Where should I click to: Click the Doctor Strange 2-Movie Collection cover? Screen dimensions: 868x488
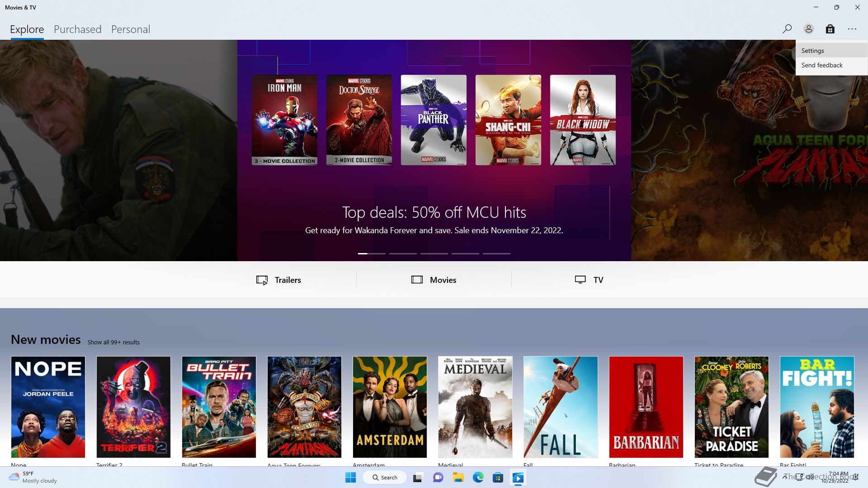(359, 120)
